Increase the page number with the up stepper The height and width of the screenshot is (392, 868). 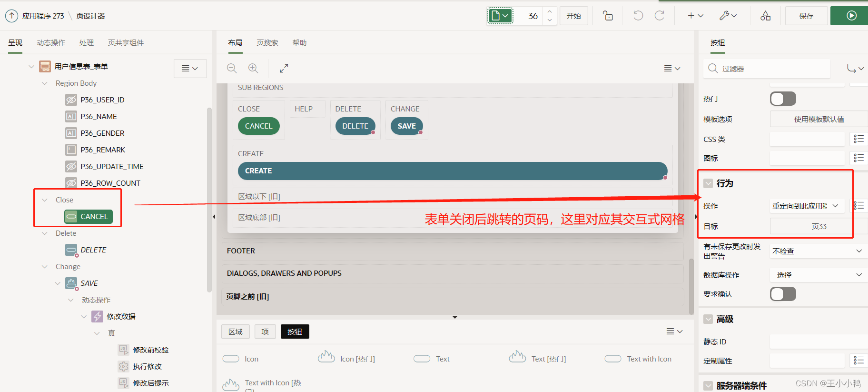(x=550, y=11)
